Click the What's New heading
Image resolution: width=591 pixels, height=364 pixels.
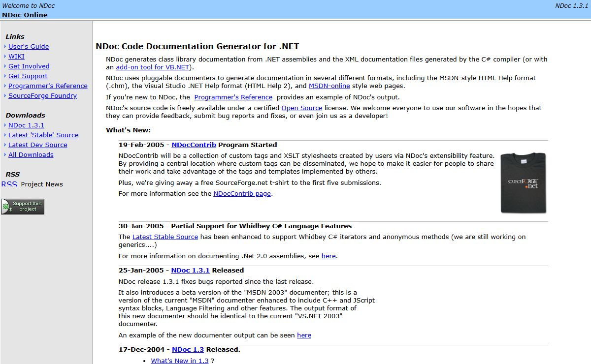(128, 130)
